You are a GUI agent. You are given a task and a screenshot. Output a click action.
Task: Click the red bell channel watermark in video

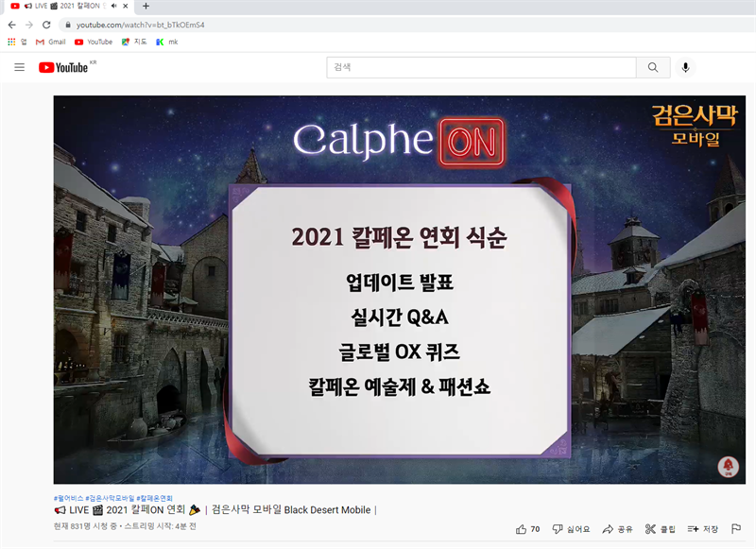pyautogui.click(x=728, y=466)
